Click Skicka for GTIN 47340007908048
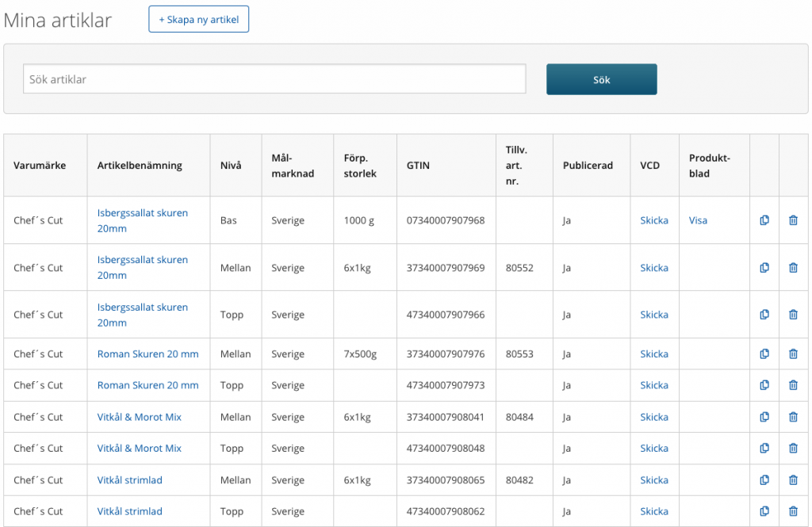Screen dimensions: 812x527 (x=654, y=449)
